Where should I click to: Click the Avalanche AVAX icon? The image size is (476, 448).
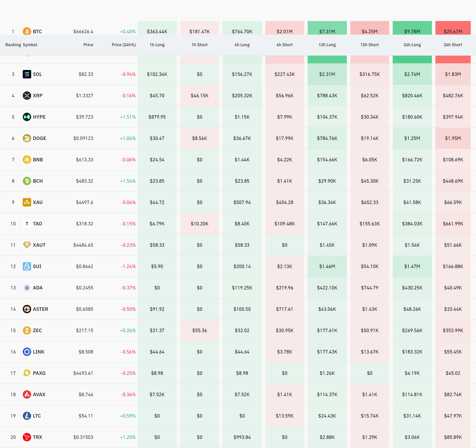click(27, 394)
